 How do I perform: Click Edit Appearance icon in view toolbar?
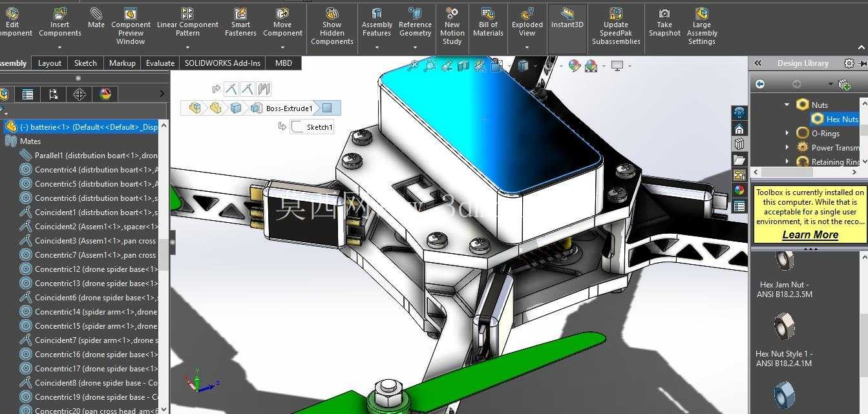click(x=574, y=66)
